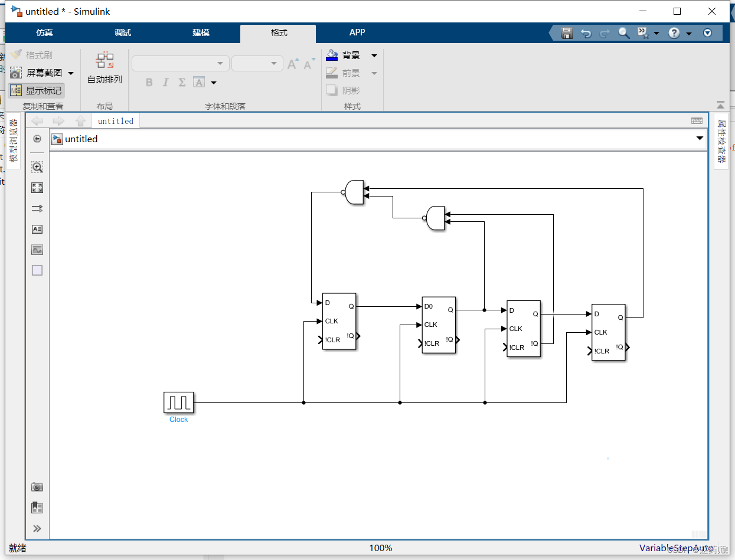Toggle italic formatting I

coord(166,83)
